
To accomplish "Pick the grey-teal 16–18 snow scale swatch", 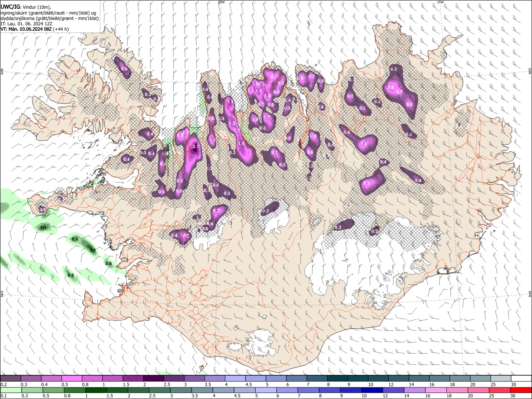I will point(440,378).
